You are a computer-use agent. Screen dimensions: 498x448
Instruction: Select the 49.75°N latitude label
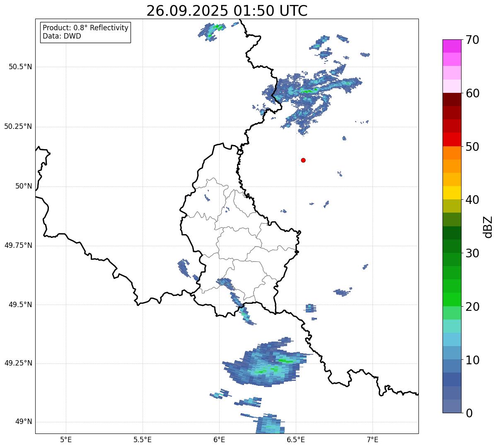coord(18,245)
